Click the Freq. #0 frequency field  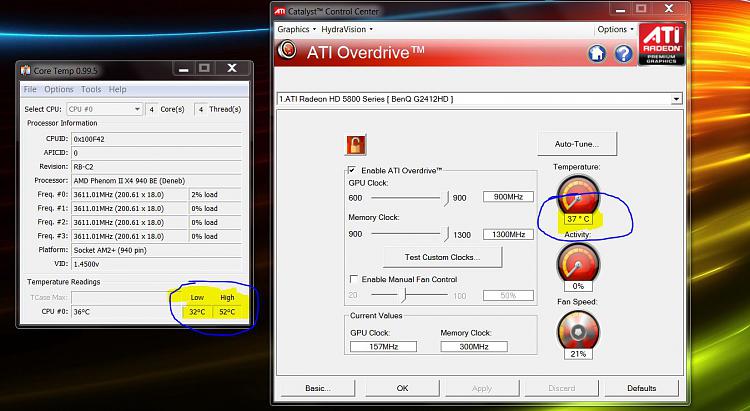click(130, 195)
